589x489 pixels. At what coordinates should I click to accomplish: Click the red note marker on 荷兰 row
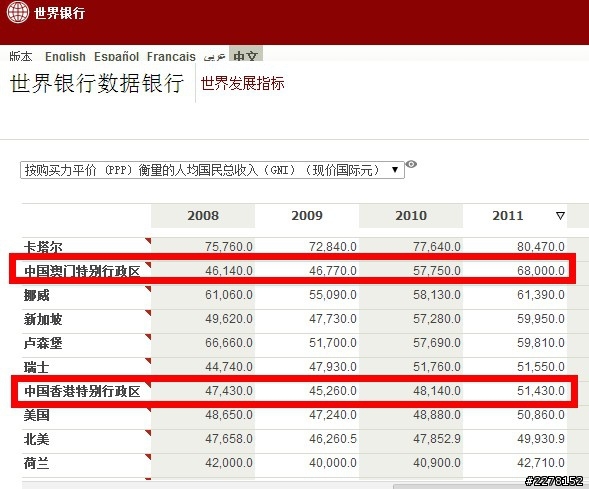148,457
